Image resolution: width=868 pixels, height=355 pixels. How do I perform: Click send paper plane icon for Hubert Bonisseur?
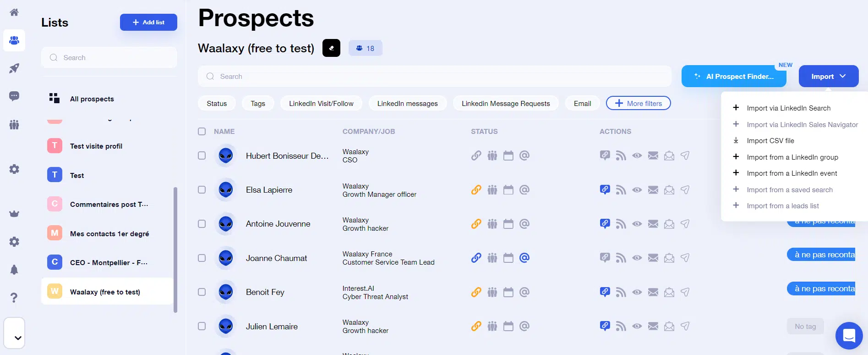click(685, 155)
